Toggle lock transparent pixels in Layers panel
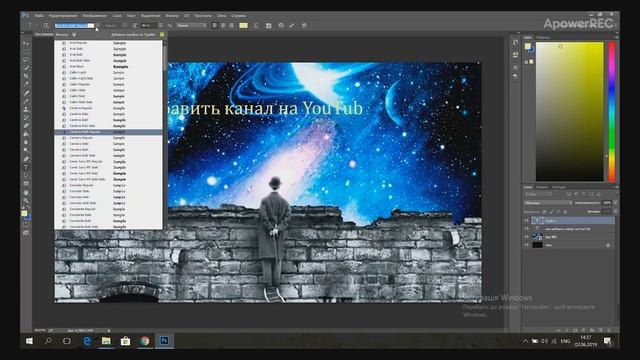This screenshot has width=640, height=360. [x=545, y=211]
